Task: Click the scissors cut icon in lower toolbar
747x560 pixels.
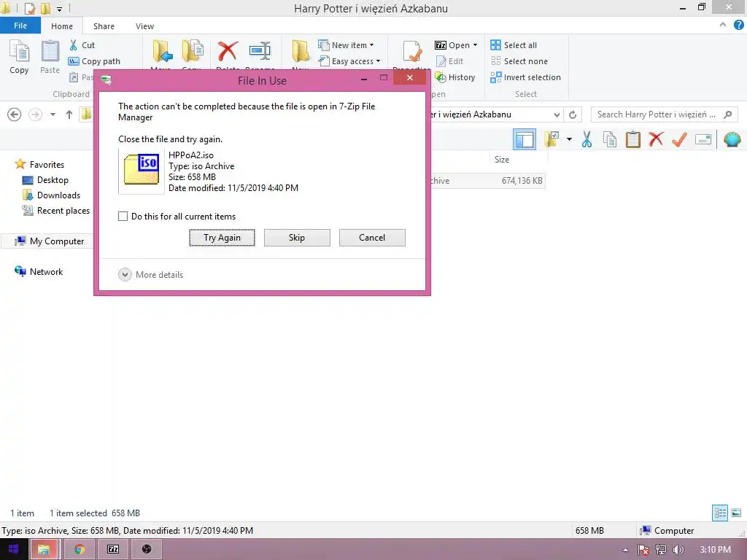Action: coord(587,139)
